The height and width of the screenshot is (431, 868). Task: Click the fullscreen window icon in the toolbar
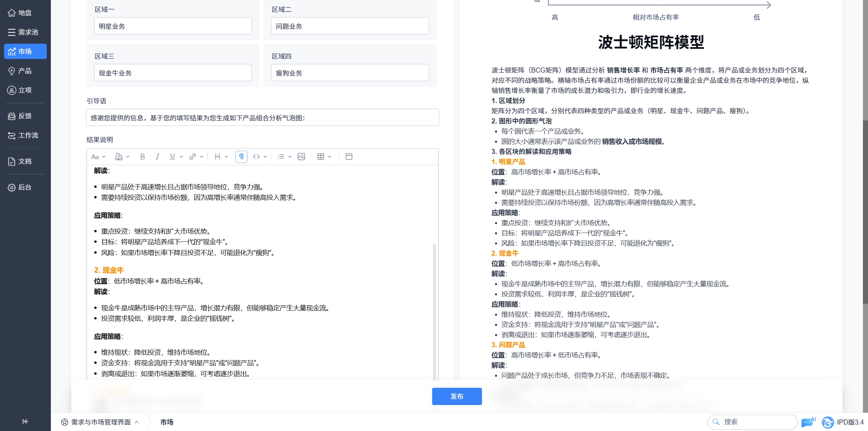[349, 157]
